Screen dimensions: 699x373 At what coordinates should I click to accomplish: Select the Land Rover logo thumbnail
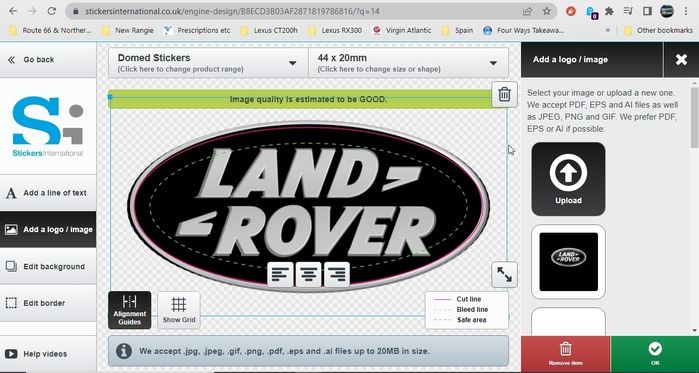coord(568,262)
